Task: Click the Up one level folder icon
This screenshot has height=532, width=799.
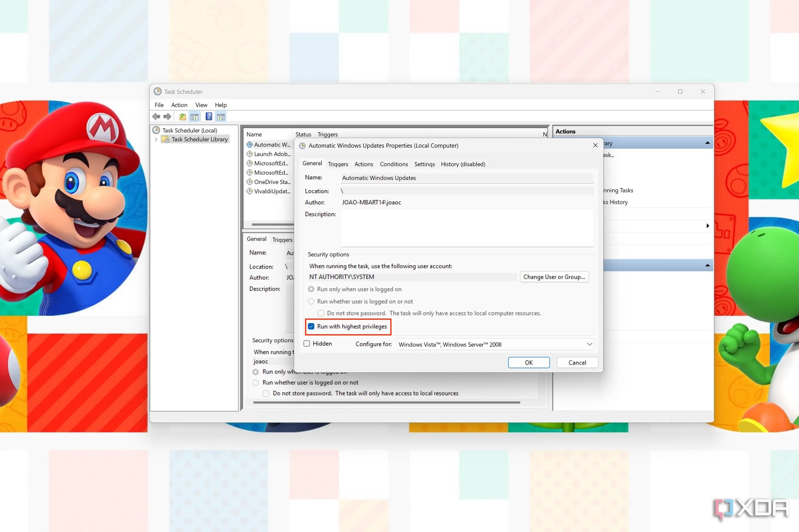Action: click(x=182, y=117)
